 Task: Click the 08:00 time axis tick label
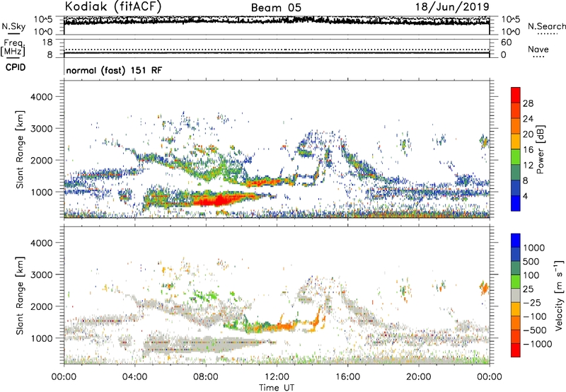(x=206, y=377)
